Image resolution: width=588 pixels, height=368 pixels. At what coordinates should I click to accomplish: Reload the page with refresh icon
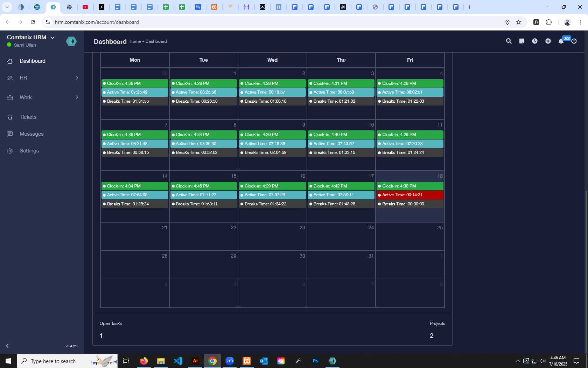(x=33, y=22)
